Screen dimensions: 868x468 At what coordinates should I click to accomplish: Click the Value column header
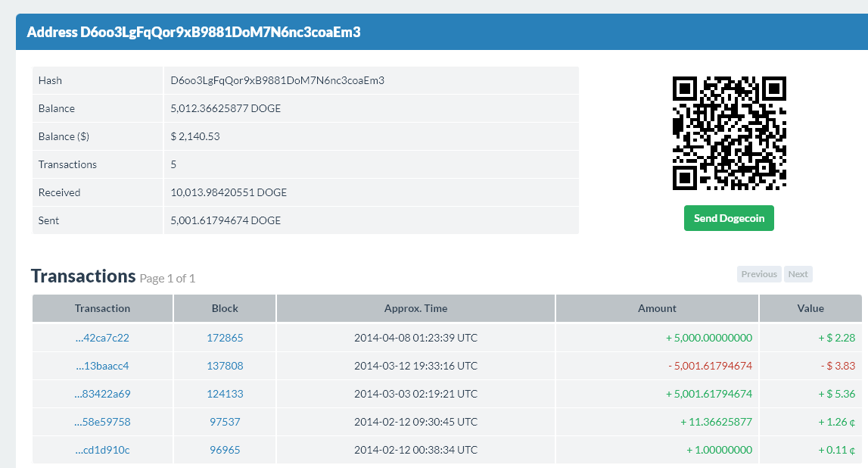(810, 308)
